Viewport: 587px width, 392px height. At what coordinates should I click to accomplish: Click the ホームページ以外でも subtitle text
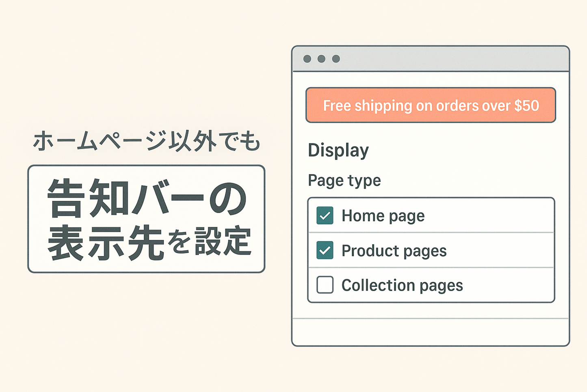click(146, 142)
